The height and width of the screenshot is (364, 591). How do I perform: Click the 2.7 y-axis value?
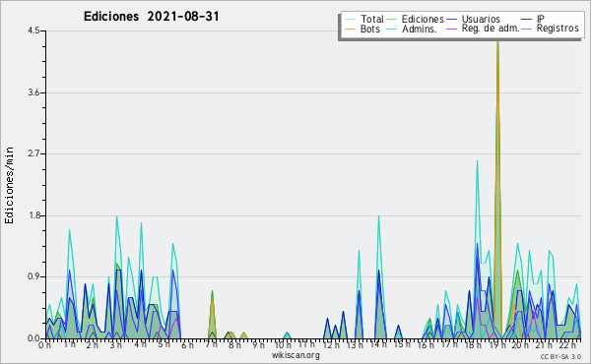pos(33,153)
